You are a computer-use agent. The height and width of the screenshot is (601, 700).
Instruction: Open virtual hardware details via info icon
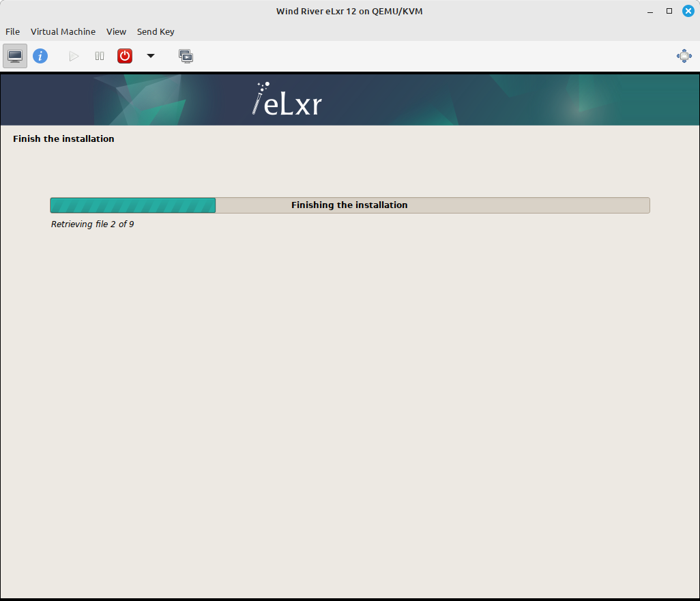point(40,55)
